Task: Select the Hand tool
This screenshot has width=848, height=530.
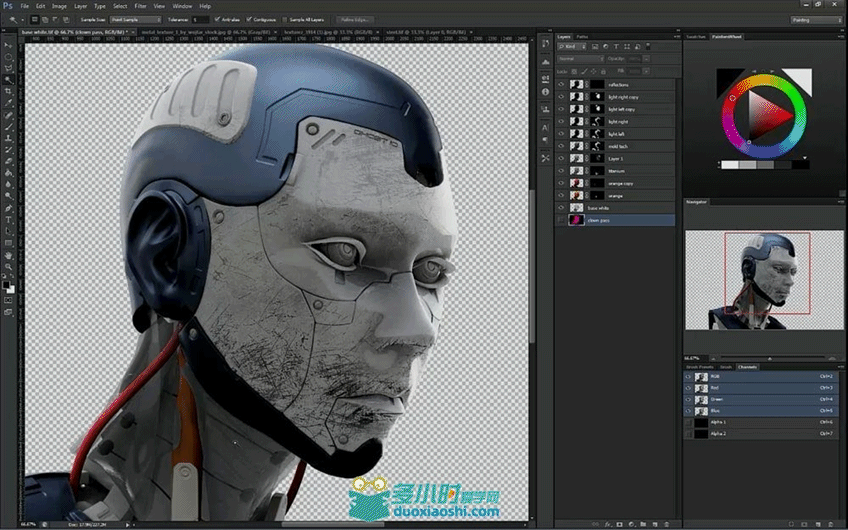Action: 8,255
